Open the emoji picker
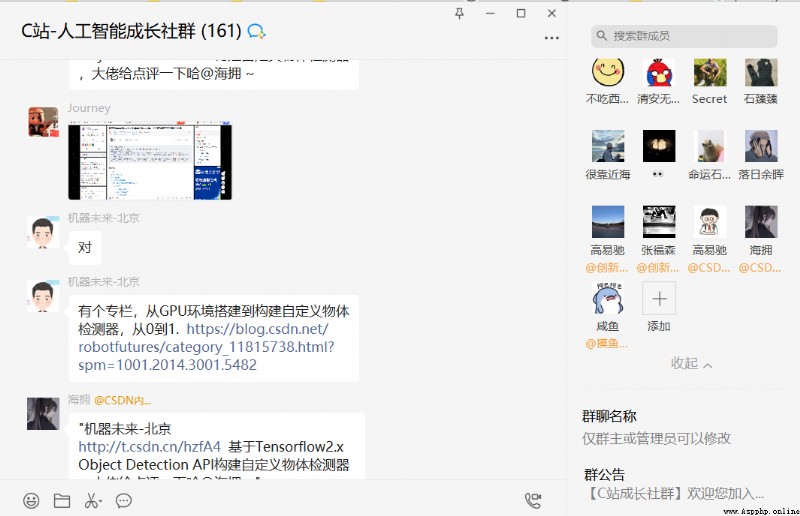This screenshot has width=800, height=516. (31, 501)
